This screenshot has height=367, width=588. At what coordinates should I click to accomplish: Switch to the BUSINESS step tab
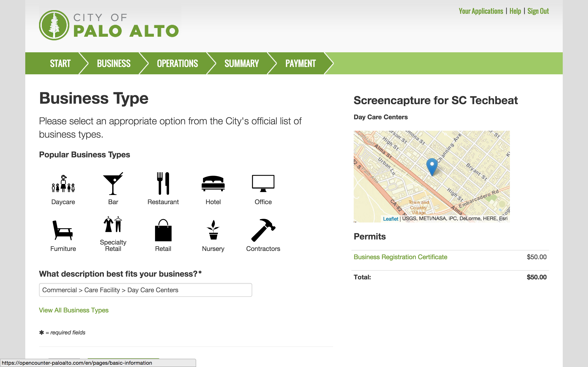[114, 63]
